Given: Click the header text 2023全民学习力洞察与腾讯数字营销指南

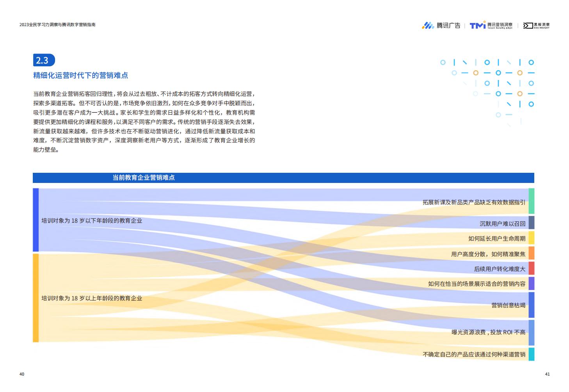Looking at the screenshot, I should tap(57, 25).
